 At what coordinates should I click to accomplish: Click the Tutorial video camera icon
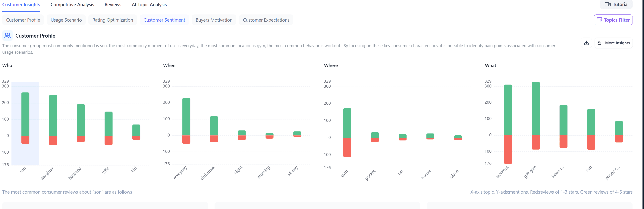[608, 4]
